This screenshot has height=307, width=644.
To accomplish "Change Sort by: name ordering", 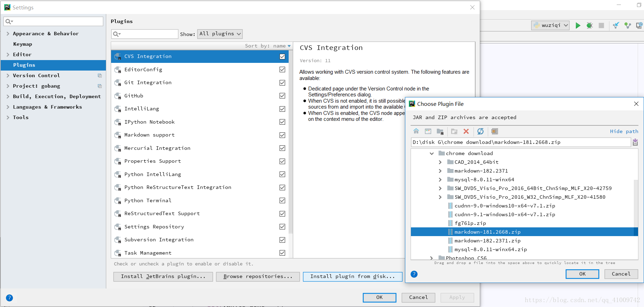I will coord(268,46).
